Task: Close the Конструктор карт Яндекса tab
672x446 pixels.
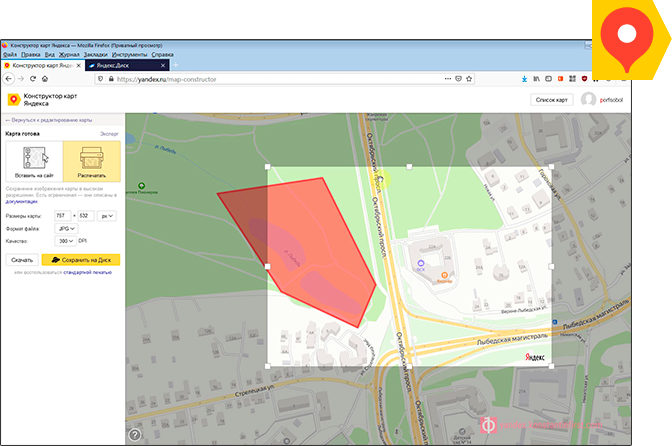Action: click(x=78, y=66)
